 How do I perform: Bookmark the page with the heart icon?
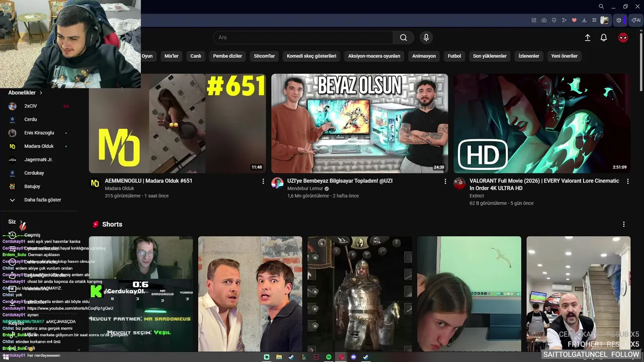pyautogui.click(x=574, y=20)
